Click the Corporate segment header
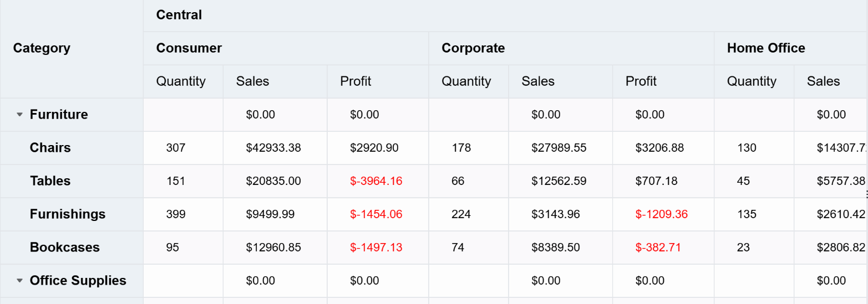Screen dimensions: 868x304 click(473, 48)
